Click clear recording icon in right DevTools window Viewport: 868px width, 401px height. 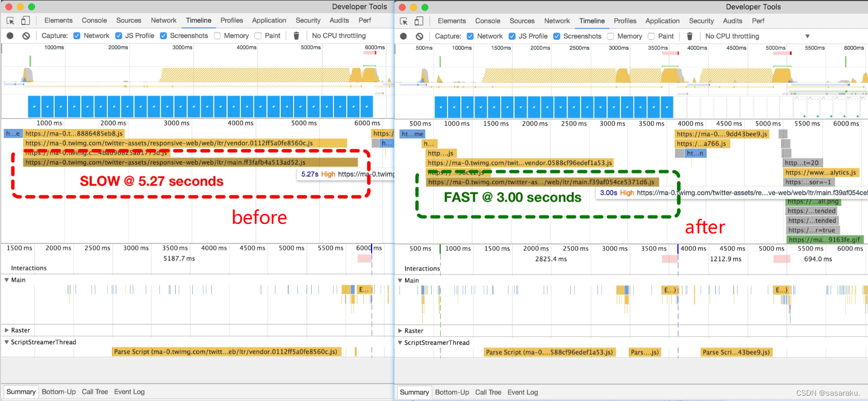(419, 36)
